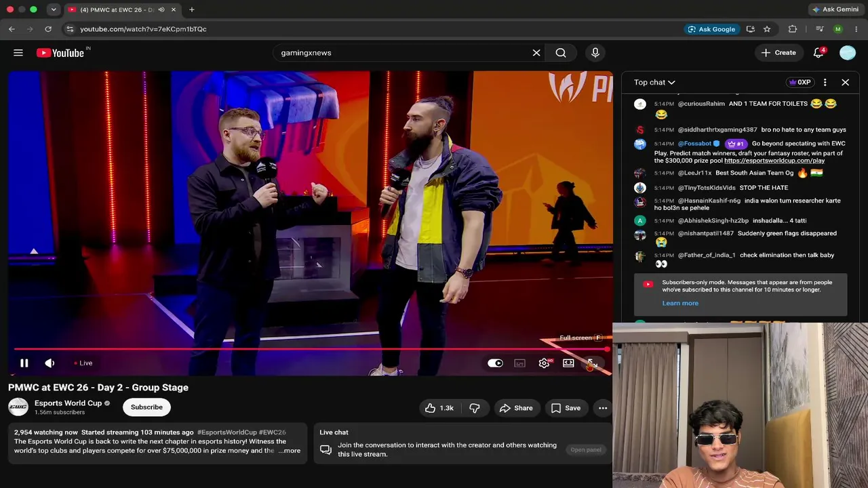This screenshot has height=488, width=868.
Task: Open the tab search dropdown arrow
Action: click(53, 9)
